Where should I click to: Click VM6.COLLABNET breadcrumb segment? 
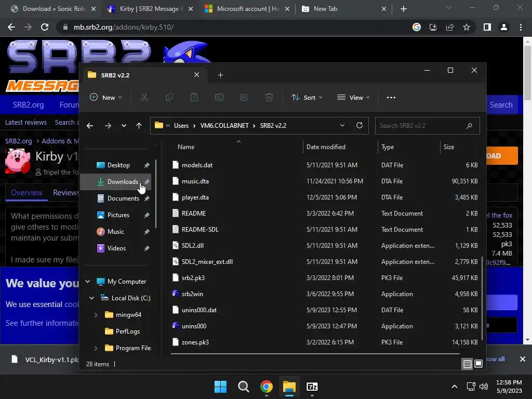(224, 126)
